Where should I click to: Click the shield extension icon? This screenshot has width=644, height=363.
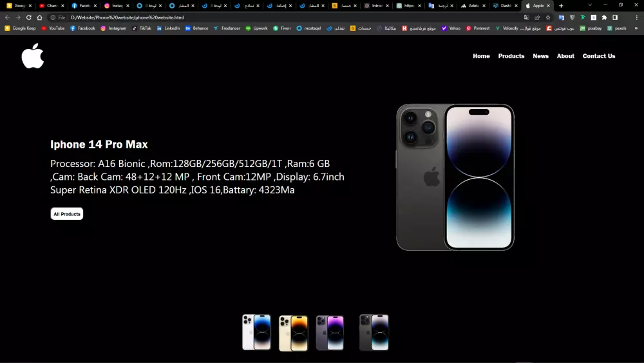tap(572, 17)
